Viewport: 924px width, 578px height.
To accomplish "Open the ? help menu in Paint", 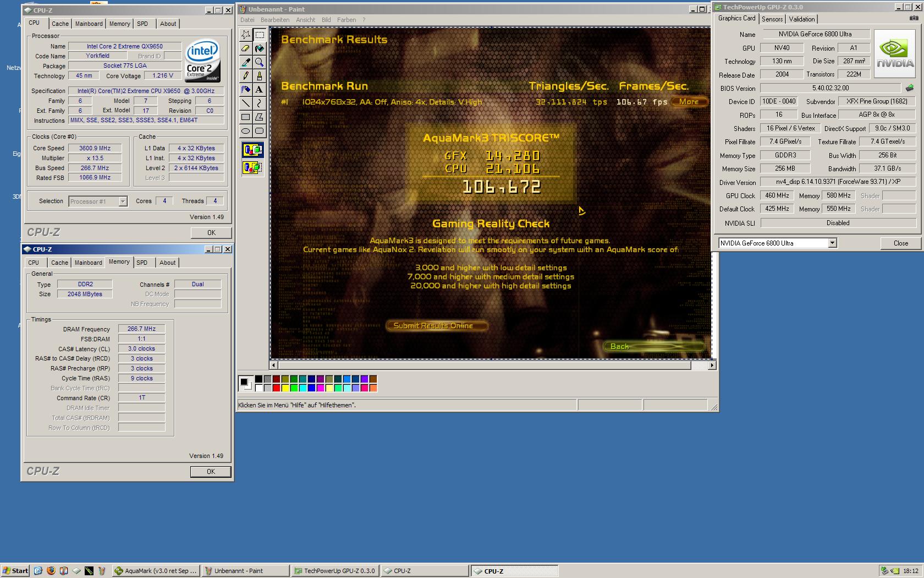I will click(x=364, y=20).
